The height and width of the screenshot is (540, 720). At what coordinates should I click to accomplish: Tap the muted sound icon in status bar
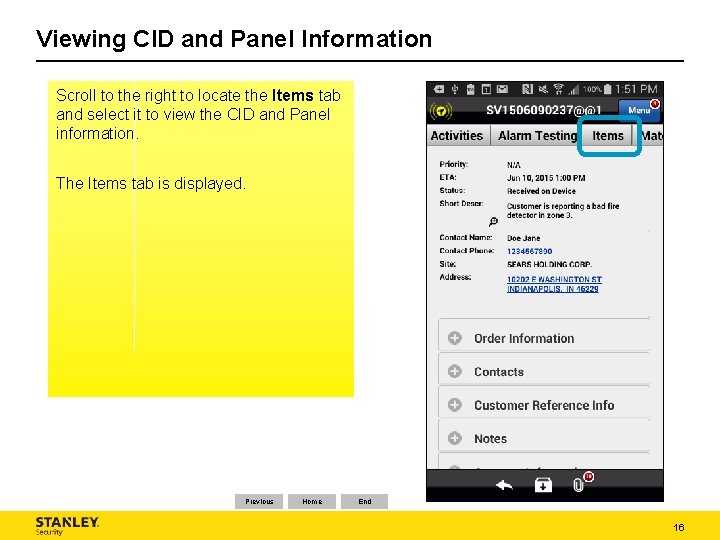point(543,89)
